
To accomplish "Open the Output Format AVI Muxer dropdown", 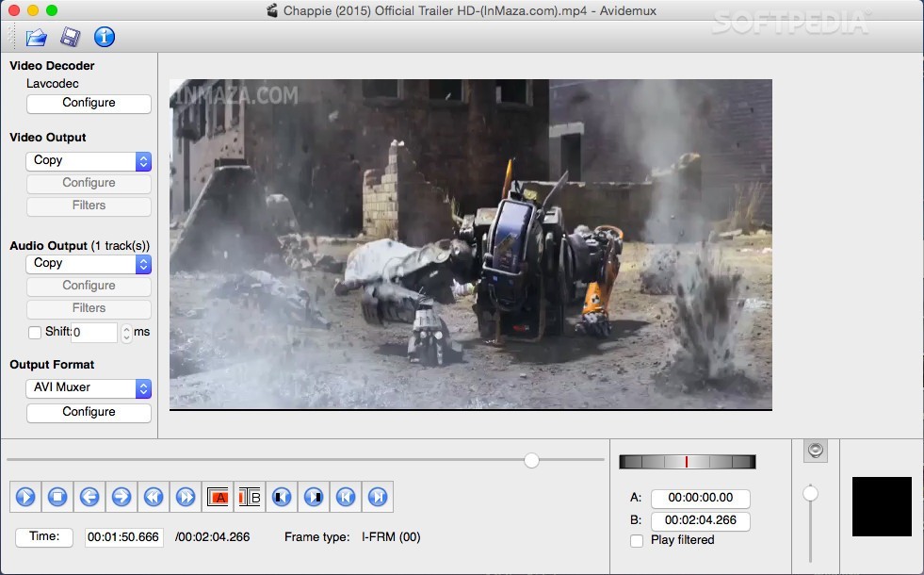I will tap(89, 388).
